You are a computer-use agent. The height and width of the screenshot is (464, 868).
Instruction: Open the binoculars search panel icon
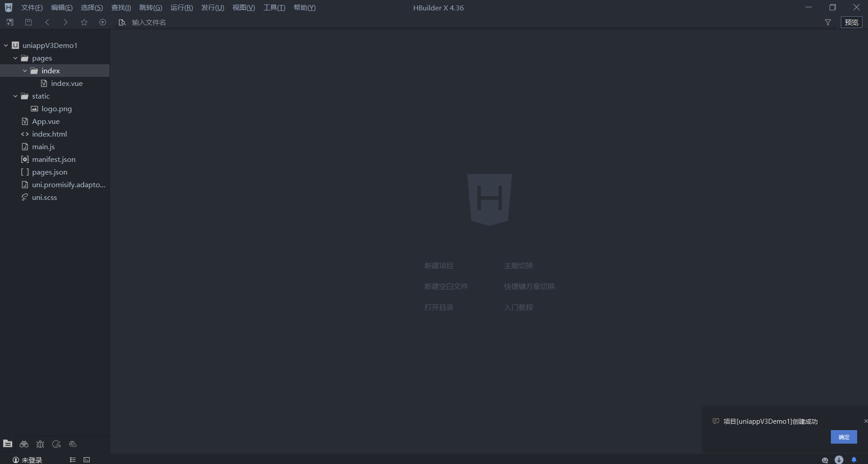(x=24, y=444)
